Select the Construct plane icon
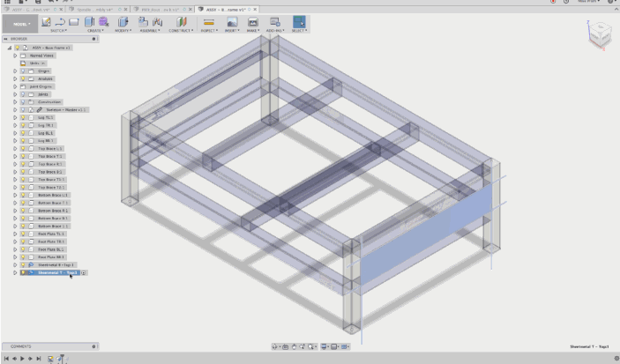 (181, 22)
